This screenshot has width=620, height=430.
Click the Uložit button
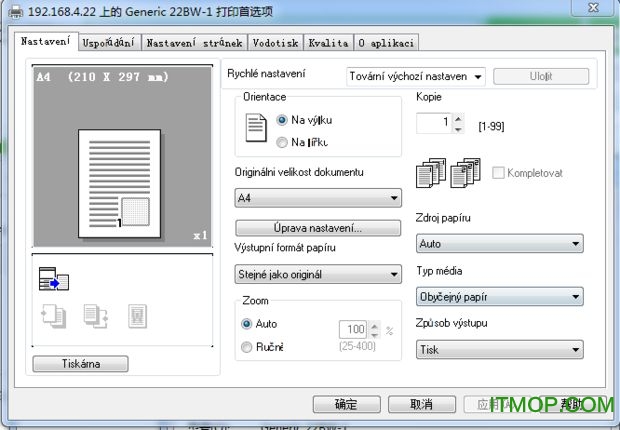(541, 76)
